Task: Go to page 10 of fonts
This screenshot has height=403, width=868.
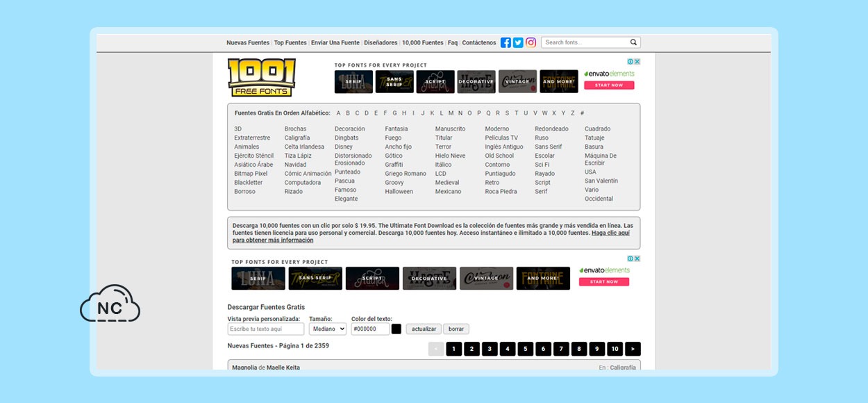Action: click(615, 349)
